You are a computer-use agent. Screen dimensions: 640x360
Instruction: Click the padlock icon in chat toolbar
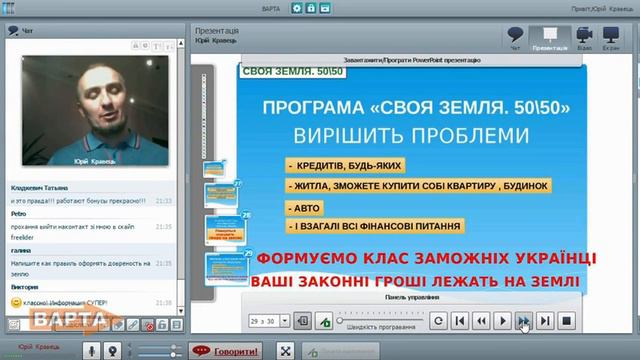pos(162,325)
